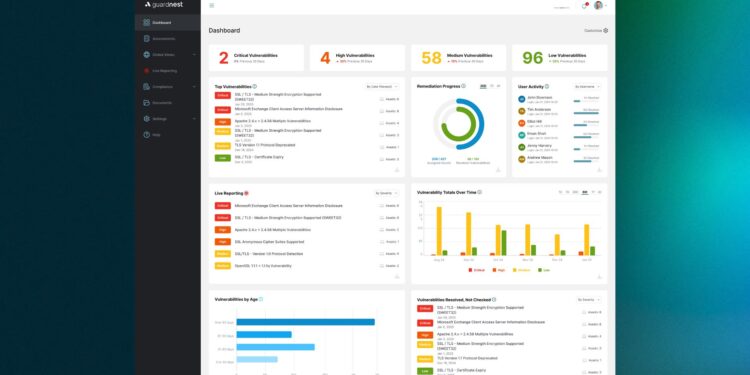This screenshot has height=375, width=750.
Task: Click SSL Anonymous Cipher Suites Supported row
Action: pyautogui.click(x=307, y=242)
